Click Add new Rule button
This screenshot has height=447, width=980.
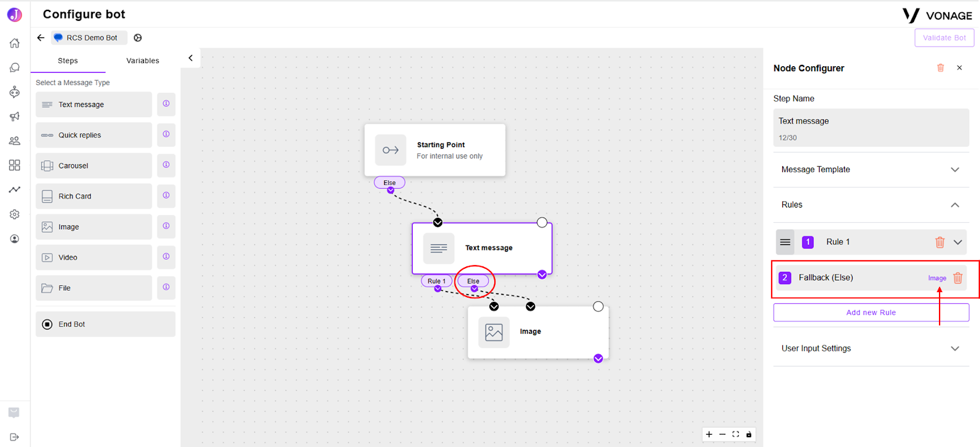coord(871,312)
